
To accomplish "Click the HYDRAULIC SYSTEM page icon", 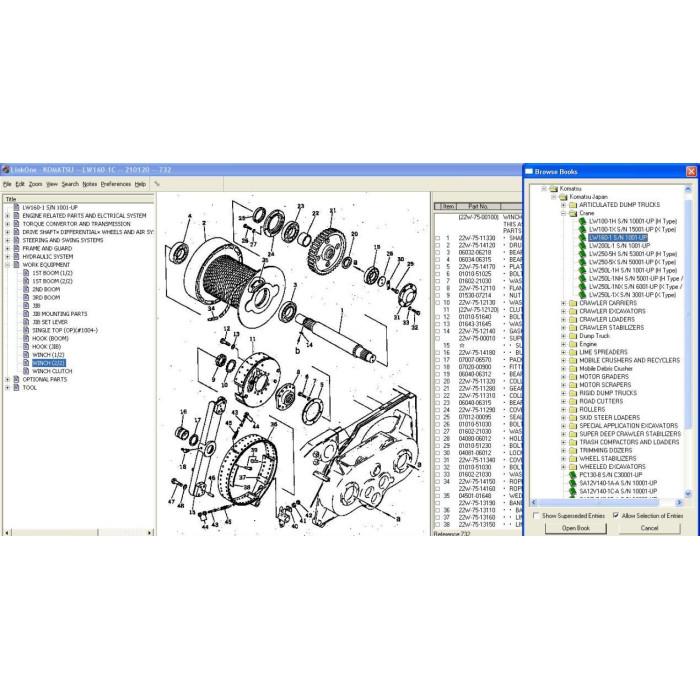I will click(x=17, y=257).
